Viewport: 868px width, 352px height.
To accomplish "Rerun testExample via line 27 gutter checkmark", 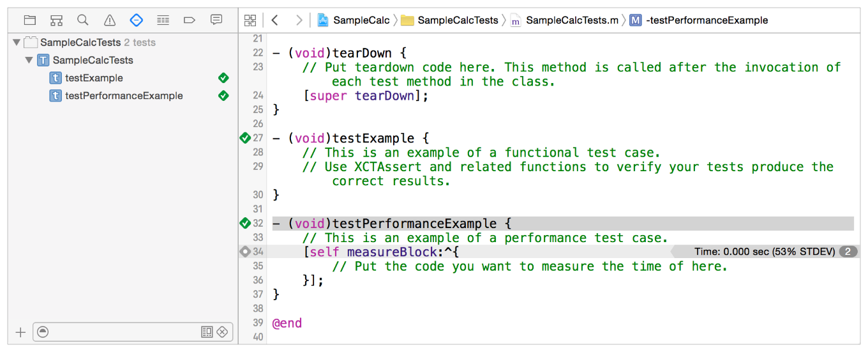I will click(x=244, y=137).
